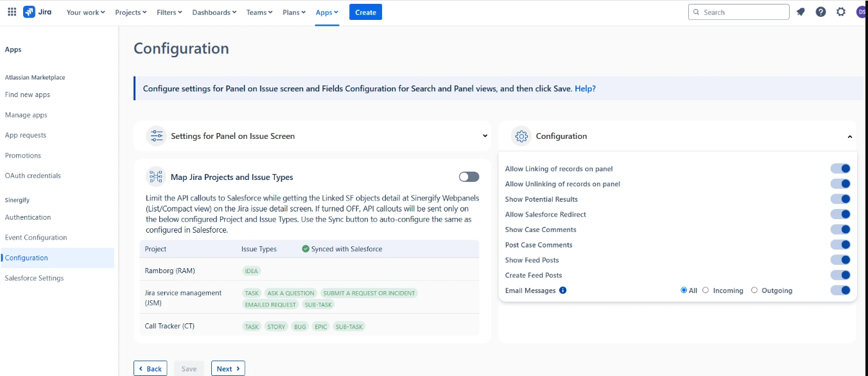Click the Call Tracker (CT) project

point(169,326)
